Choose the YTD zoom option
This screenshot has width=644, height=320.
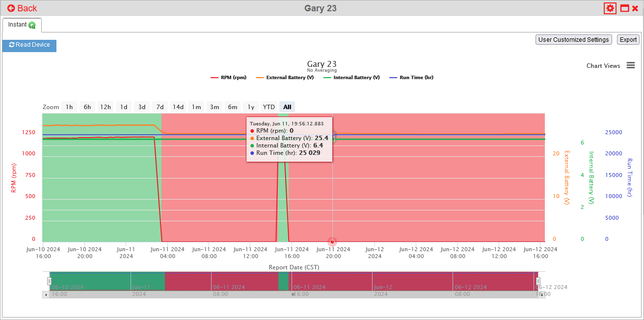click(x=268, y=107)
